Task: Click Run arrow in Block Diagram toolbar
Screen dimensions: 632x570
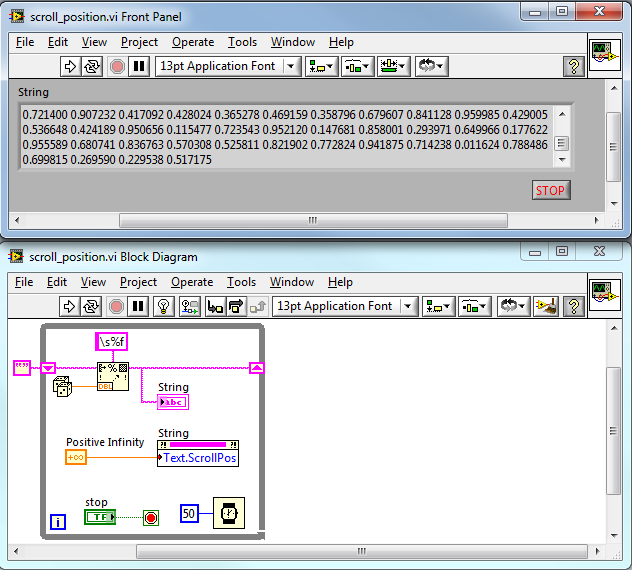Action: coord(69,306)
